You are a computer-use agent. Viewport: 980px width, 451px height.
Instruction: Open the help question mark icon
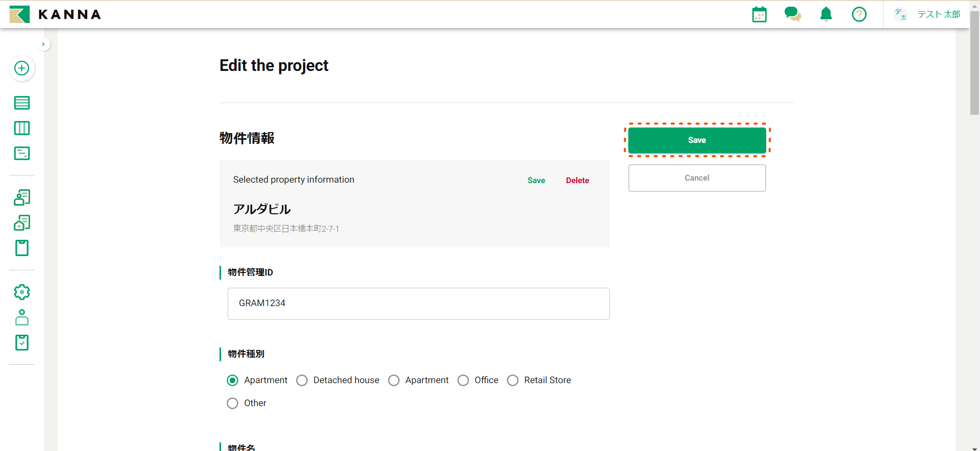coord(859,14)
